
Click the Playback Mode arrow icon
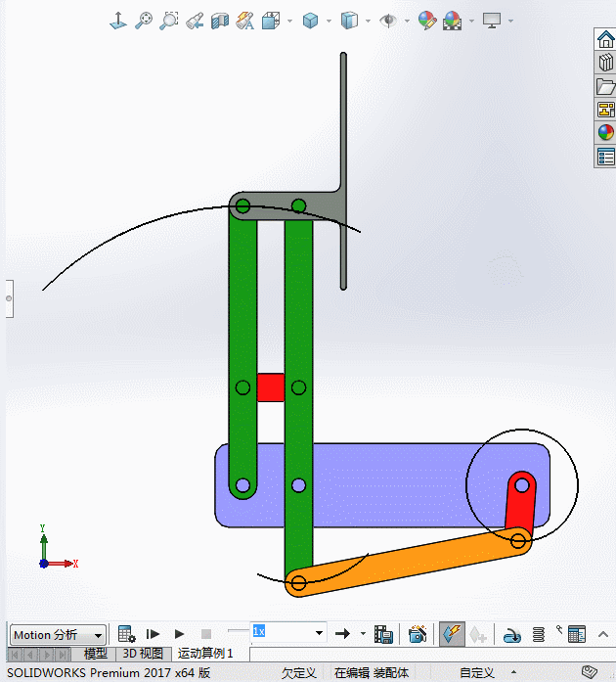pyautogui.click(x=342, y=634)
